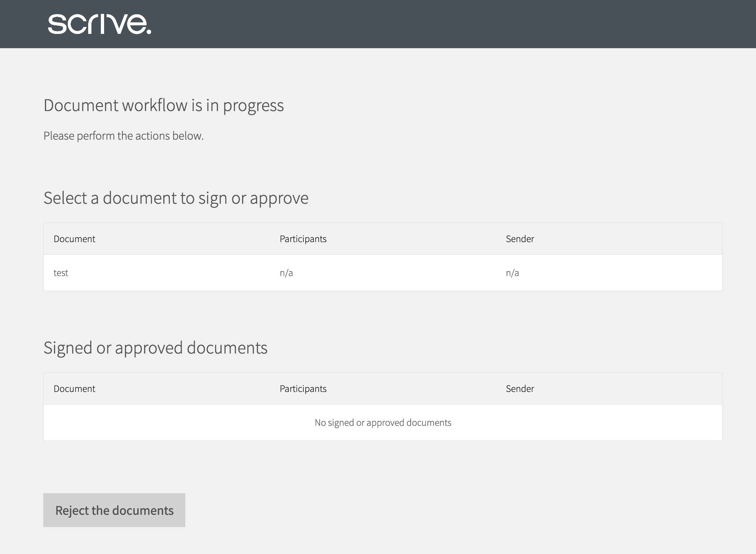Click 'Please perform the actions below.' text

pyautogui.click(x=123, y=136)
